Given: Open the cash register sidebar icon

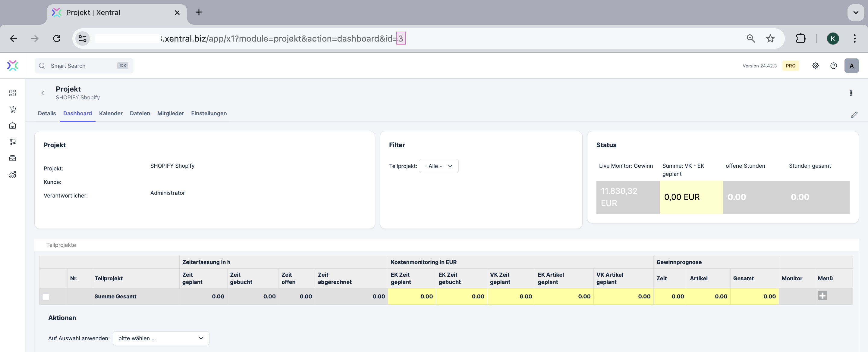Looking at the screenshot, I should (x=12, y=158).
